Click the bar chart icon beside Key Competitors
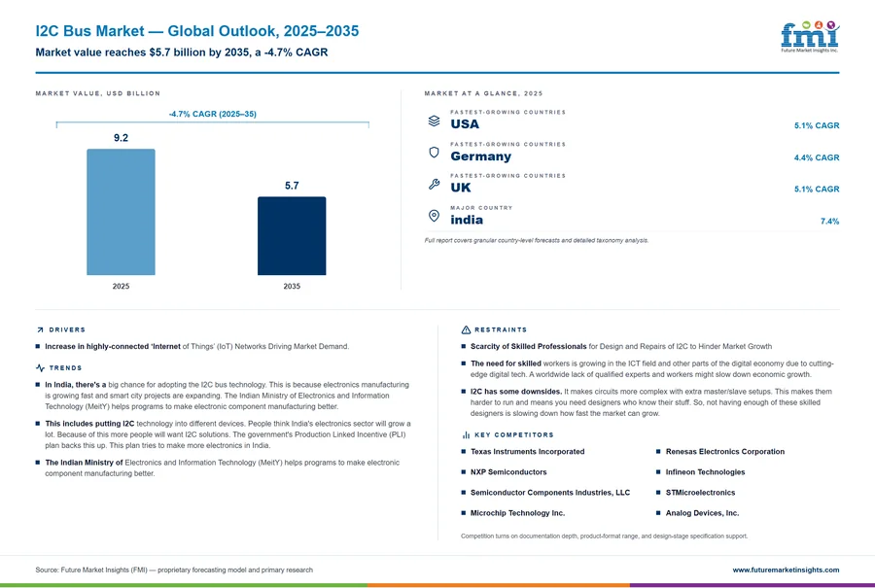This screenshot has width=875, height=588. tap(466, 435)
